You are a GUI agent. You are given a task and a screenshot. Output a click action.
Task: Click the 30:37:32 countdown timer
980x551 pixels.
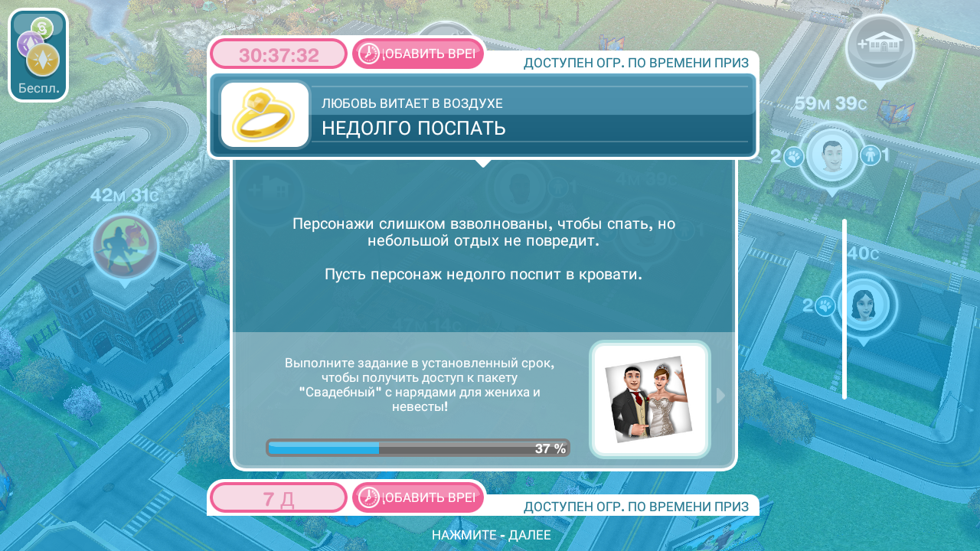[279, 55]
